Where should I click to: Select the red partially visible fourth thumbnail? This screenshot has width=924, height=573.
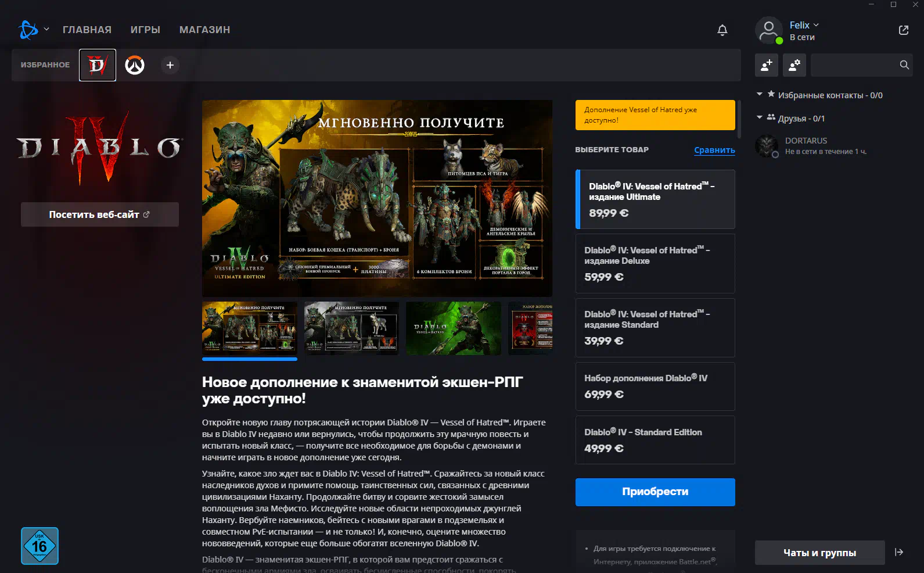[x=530, y=328]
